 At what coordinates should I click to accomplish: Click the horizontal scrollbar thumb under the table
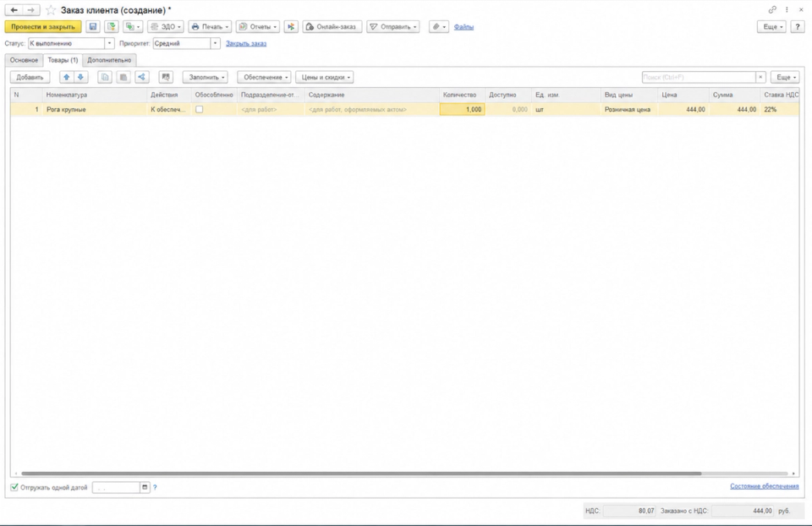[x=361, y=474]
